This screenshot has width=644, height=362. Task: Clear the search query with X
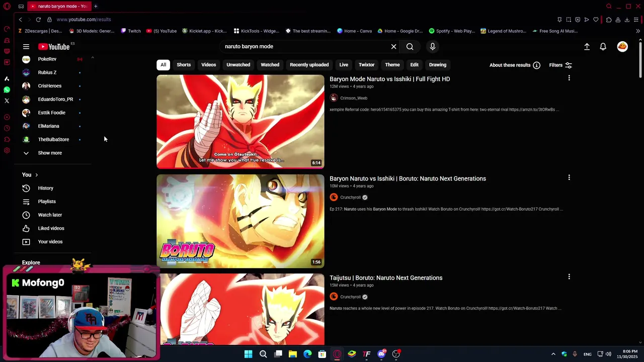coord(393,47)
